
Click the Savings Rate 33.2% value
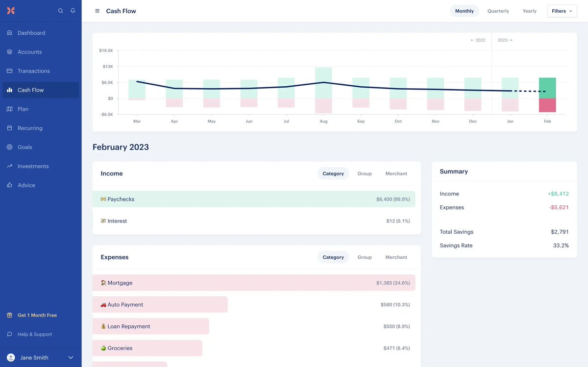(561, 245)
